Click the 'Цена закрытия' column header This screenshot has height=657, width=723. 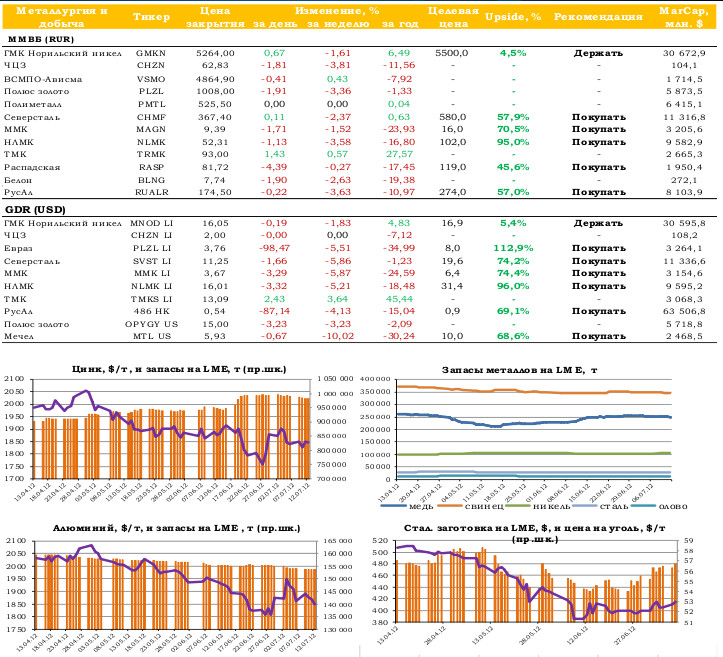[215, 17]
